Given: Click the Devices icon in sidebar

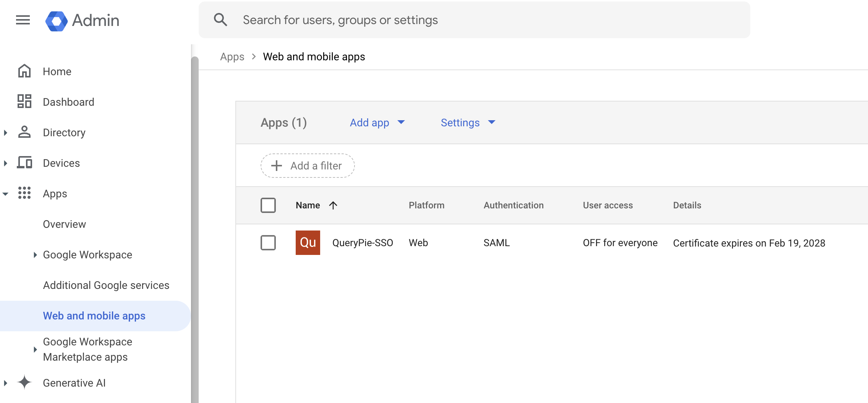Looking at the screenshot, I should 24,163.
